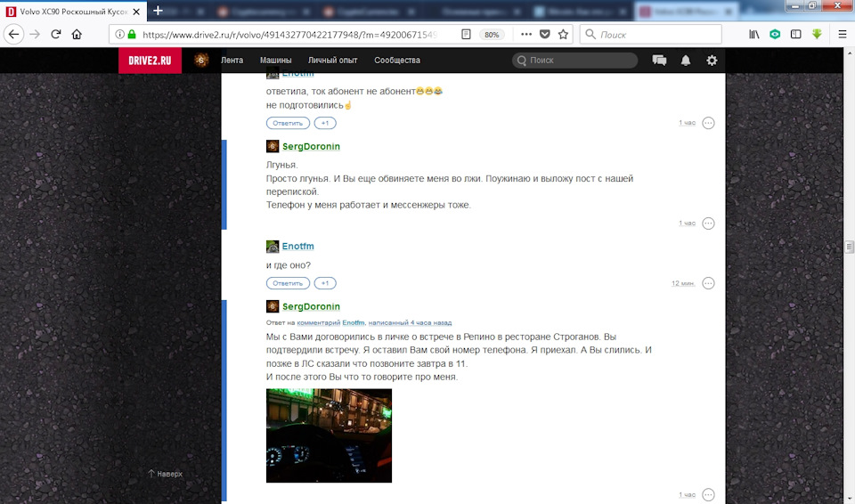Open user avatar icon in header
855x504 pixels.
201,61
